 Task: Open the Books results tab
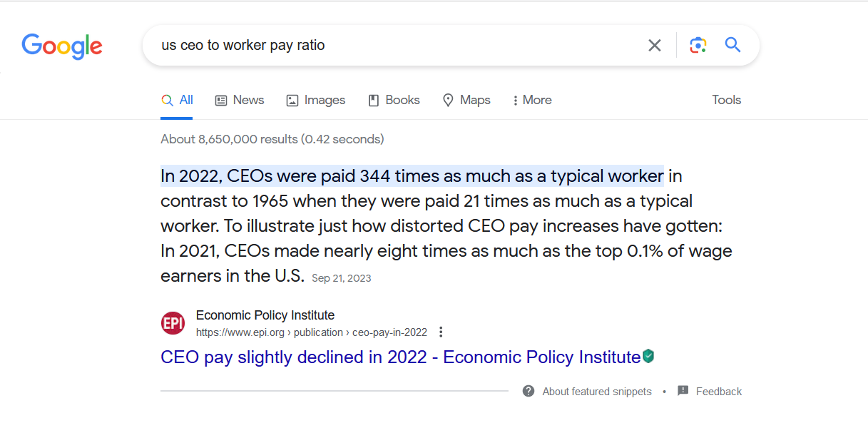[394, 100]
